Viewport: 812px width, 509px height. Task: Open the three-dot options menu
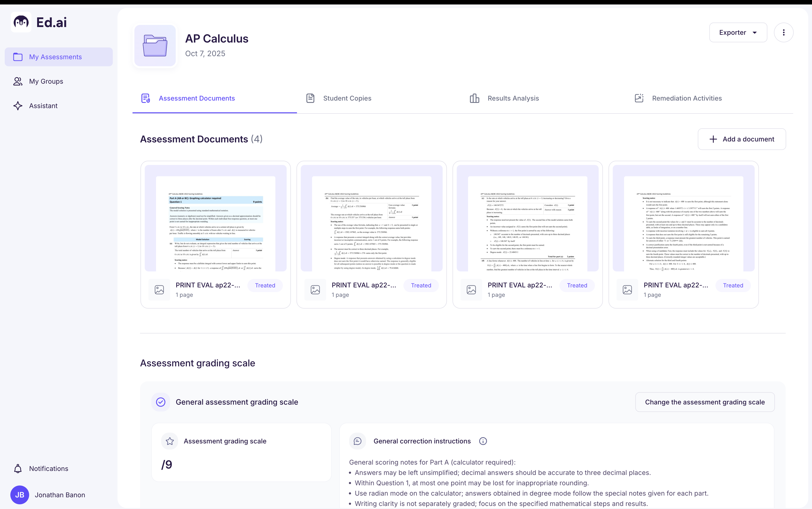[783, 32]
